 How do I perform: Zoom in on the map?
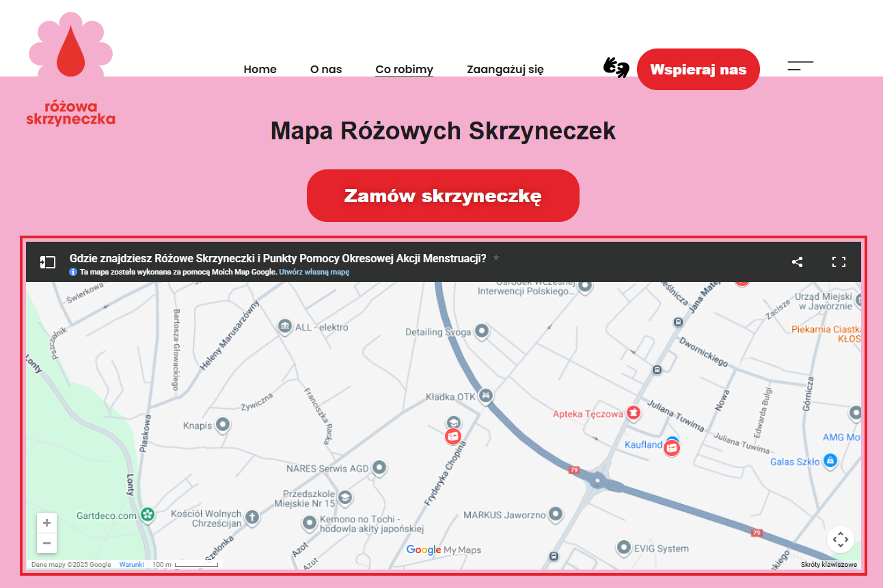(x=46, y=523)
